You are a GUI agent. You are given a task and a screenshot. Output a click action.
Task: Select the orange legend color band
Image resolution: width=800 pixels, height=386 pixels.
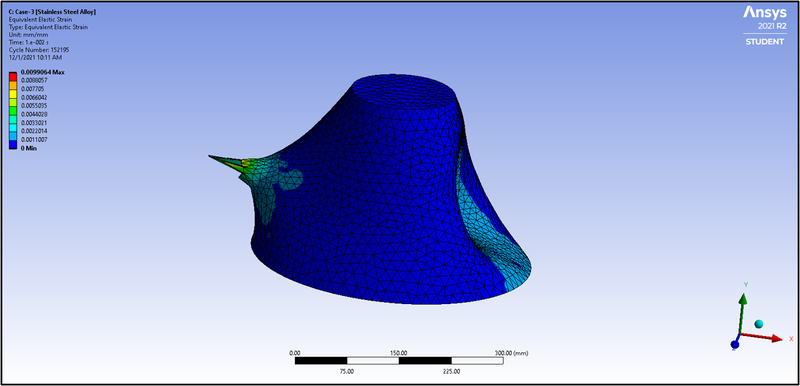pos(13,86)
